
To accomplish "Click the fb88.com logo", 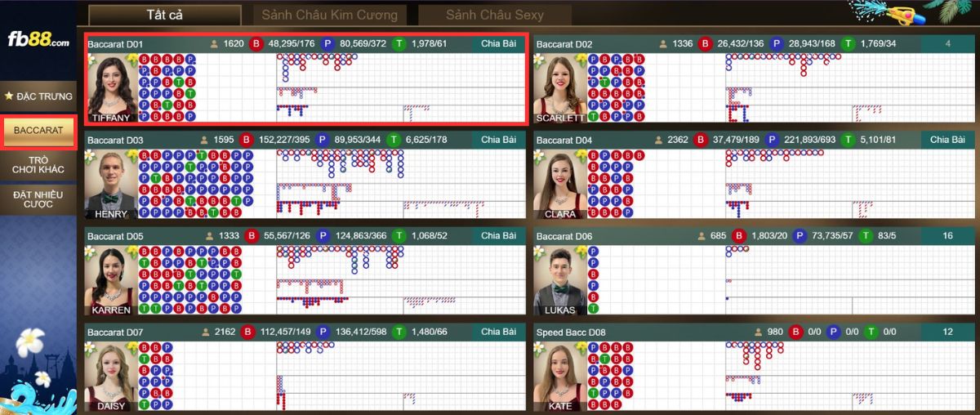I will point(38,39).
